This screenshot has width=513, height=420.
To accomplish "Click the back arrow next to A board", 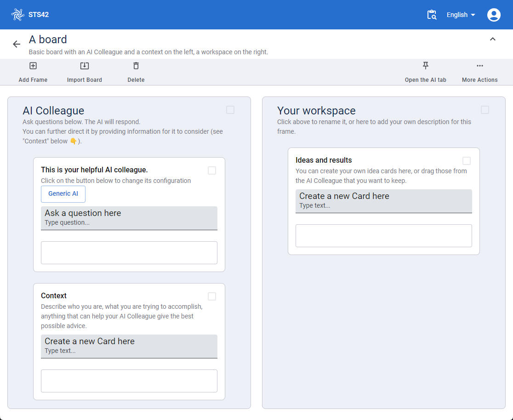I will coord(17,44).
